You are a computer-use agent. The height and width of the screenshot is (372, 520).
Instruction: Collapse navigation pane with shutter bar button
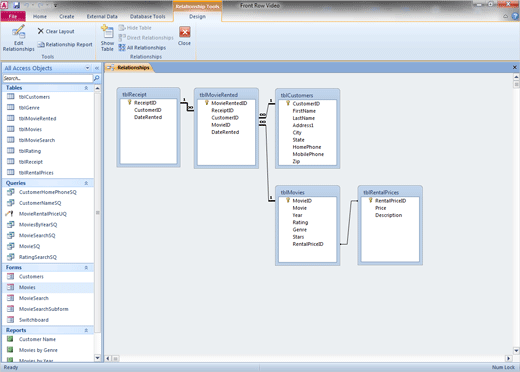[97, 68]
